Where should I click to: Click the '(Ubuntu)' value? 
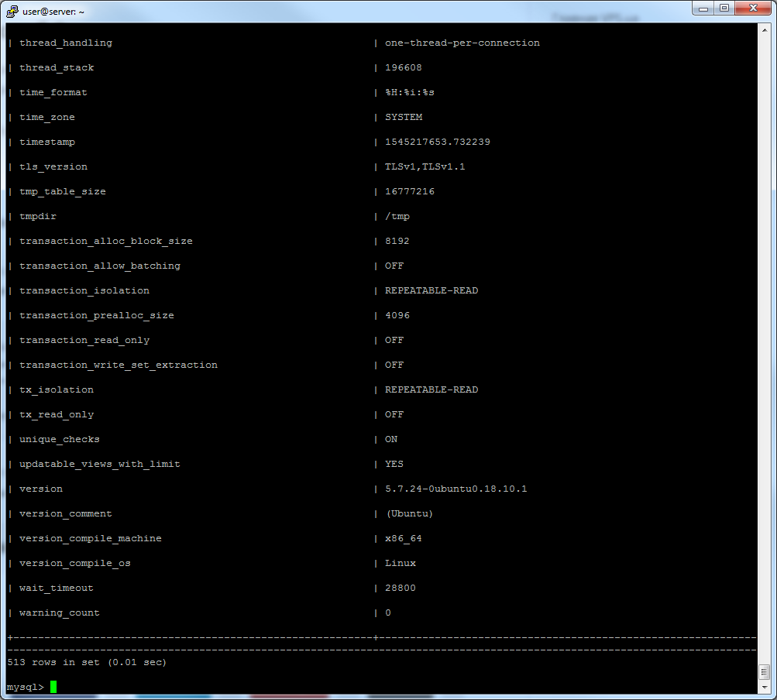410,513
